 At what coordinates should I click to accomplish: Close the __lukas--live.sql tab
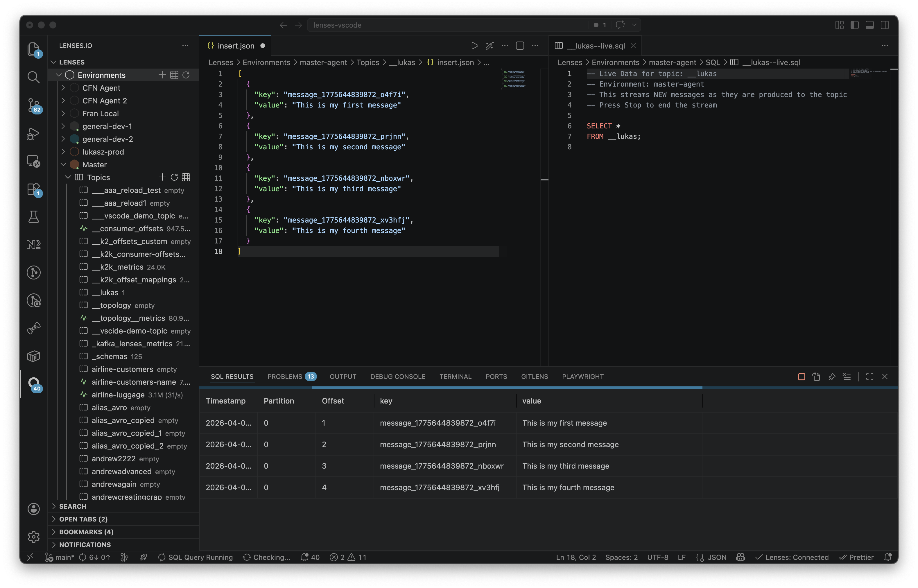633,46
